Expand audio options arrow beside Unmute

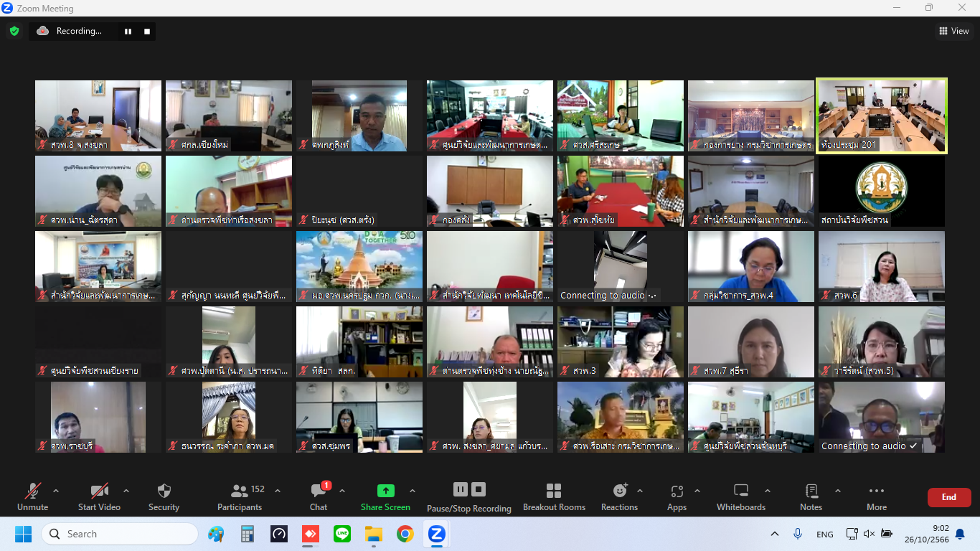56,491
